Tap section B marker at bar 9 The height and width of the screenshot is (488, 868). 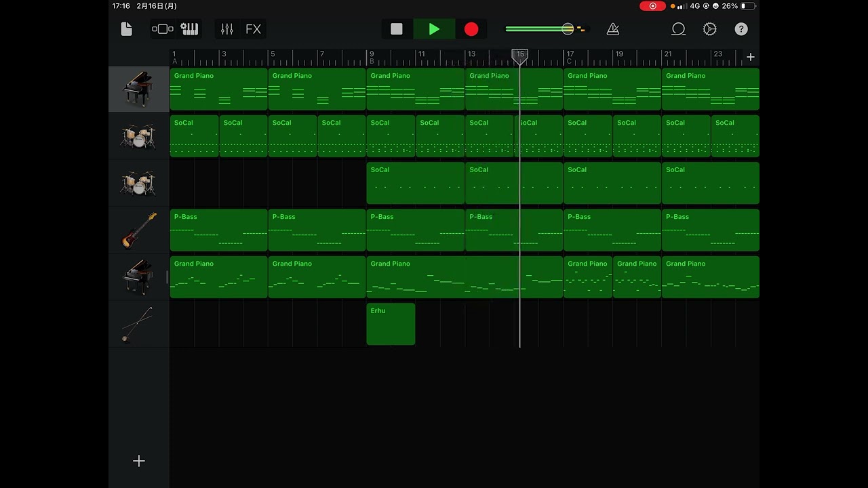tap(372, 62)
